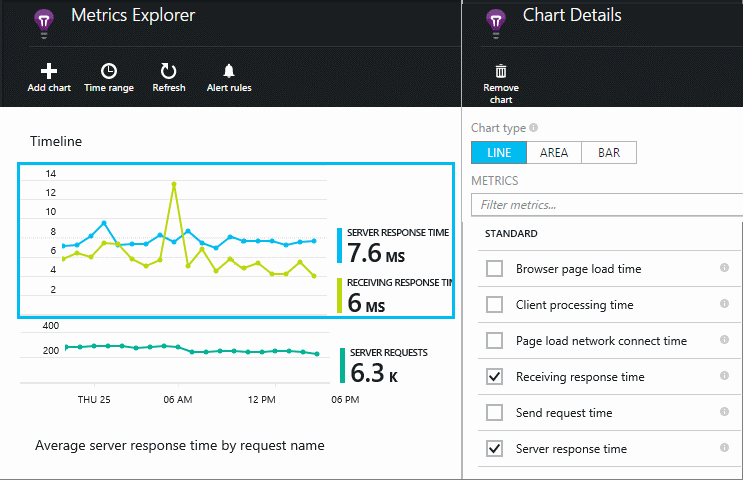
Task: Switch chart type to BAR
Action: (609, 153)
